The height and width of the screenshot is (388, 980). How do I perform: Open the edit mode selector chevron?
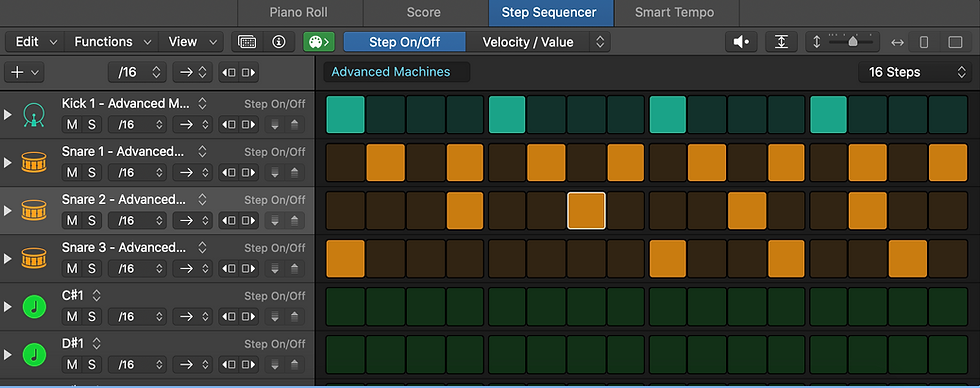click(x=599, y=42)
